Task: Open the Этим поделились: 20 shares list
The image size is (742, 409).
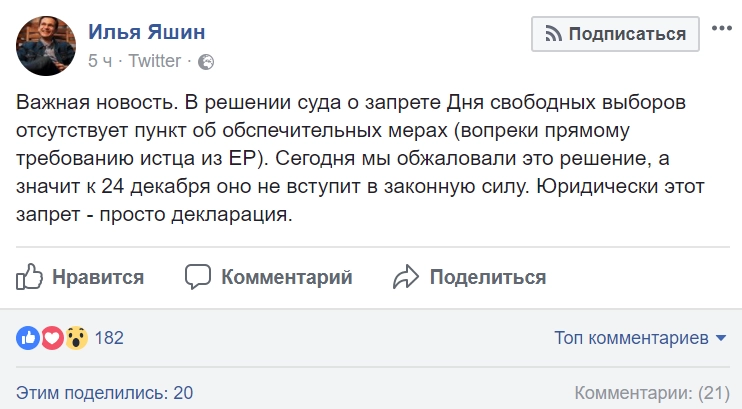Action: pyautogui.click(x=105, y=393)
